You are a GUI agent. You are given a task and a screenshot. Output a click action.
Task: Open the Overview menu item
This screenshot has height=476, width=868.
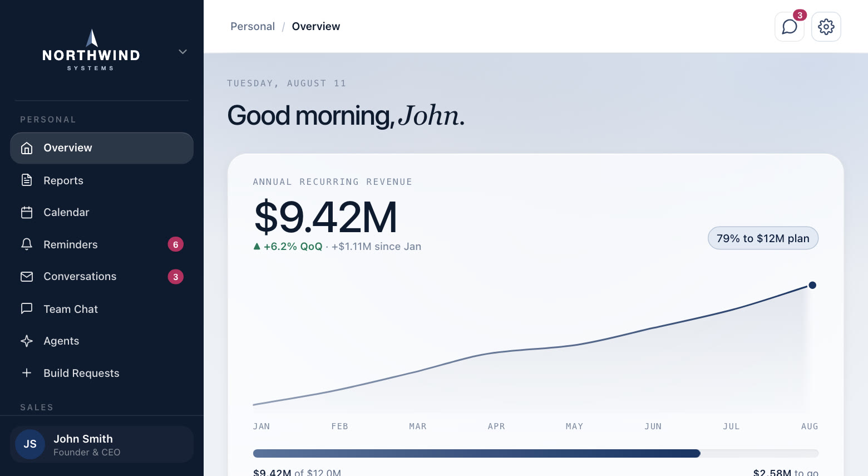pos(102,148)
